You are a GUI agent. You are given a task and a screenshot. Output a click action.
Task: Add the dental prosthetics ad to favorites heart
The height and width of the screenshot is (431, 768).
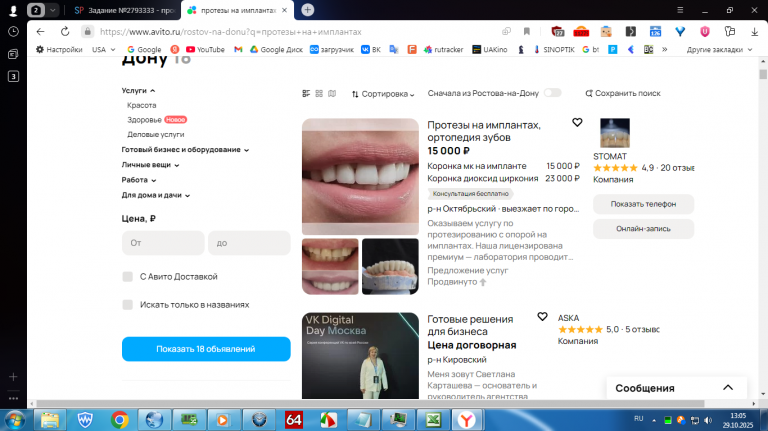tap(577, 122)
